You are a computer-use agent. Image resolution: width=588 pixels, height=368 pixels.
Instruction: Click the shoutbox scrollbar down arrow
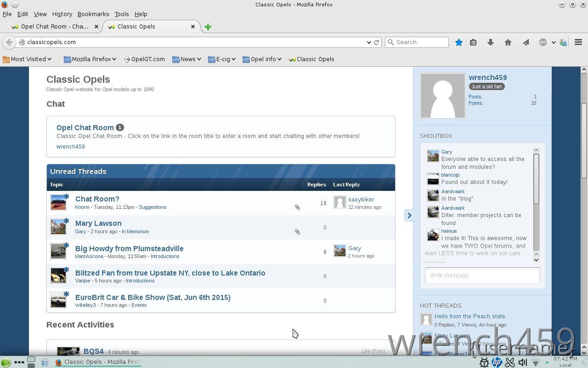coord(536,260)
